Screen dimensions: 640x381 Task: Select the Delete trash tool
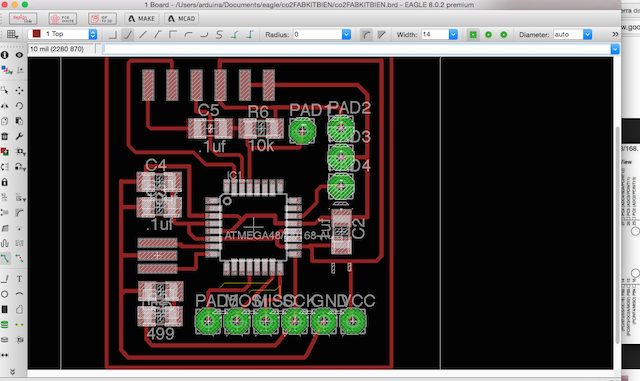(x=4, y=136)
